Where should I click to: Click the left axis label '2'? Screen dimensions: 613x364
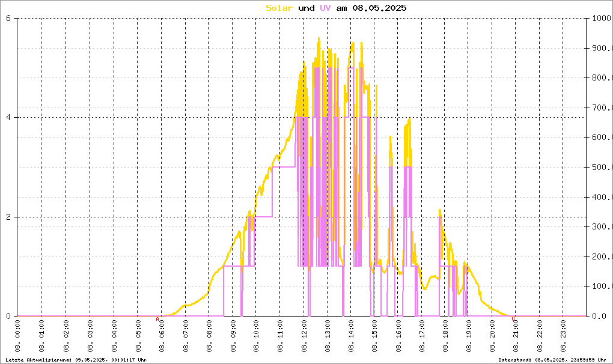(8, 217)
